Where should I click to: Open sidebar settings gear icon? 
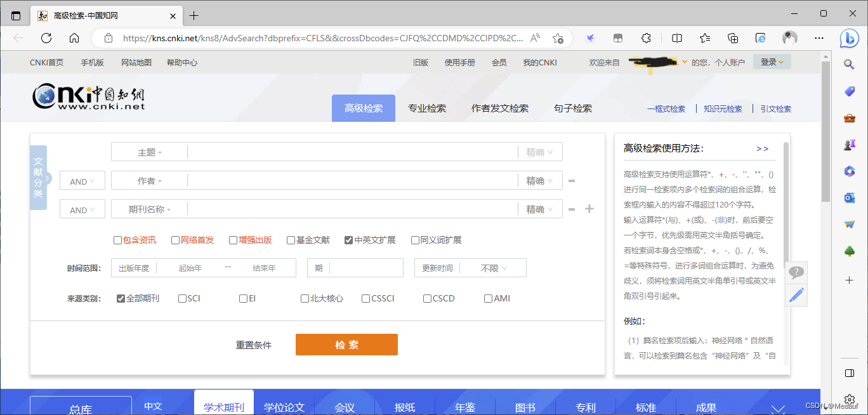pos(849,400)
